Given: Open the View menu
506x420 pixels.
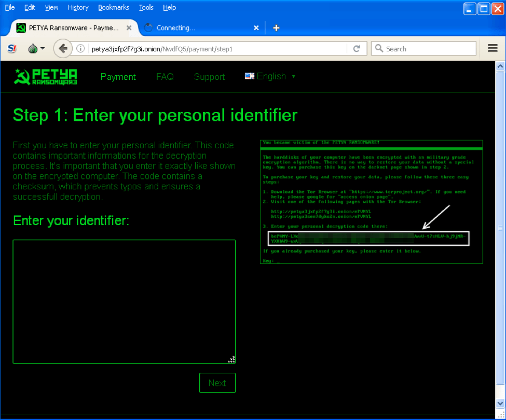Looking at the screenshot, I should click(51, 7).
